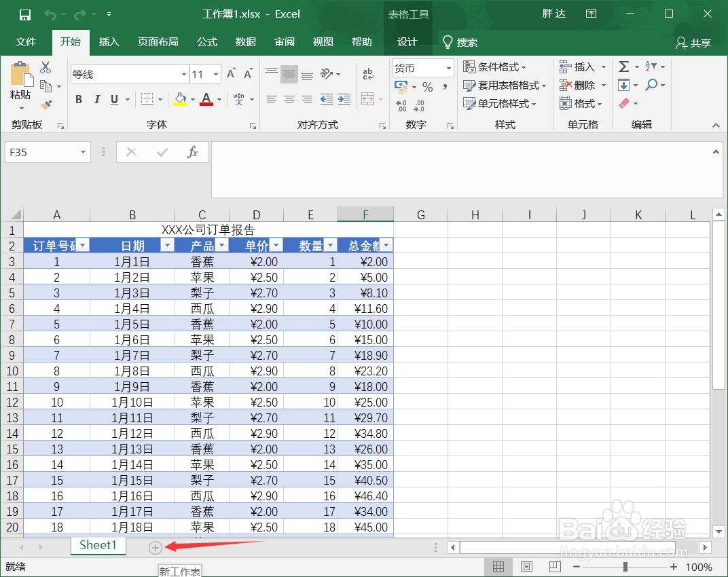Click the AutoSum sigma icon
Image resolution: width=728 pixels, height=577 pixels.
click(x=623, y=67)
